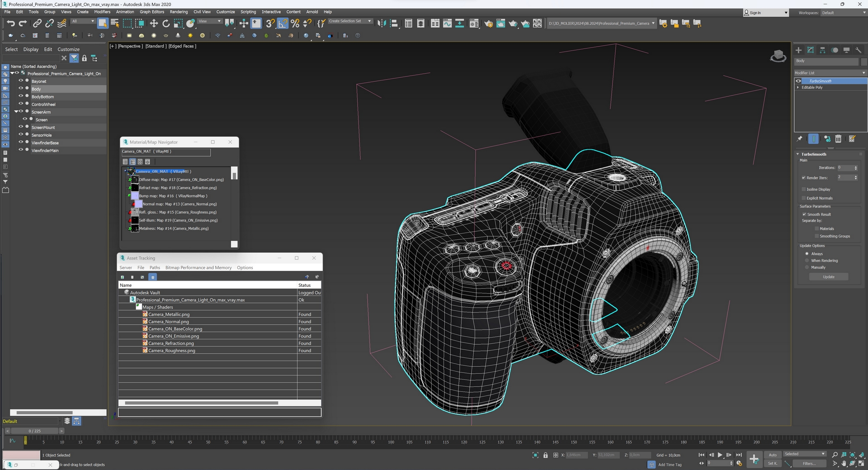Screen dimensions: 868x470
Task: Toggle visibility of SensorHole object
Action: click(x=21, y=135)
